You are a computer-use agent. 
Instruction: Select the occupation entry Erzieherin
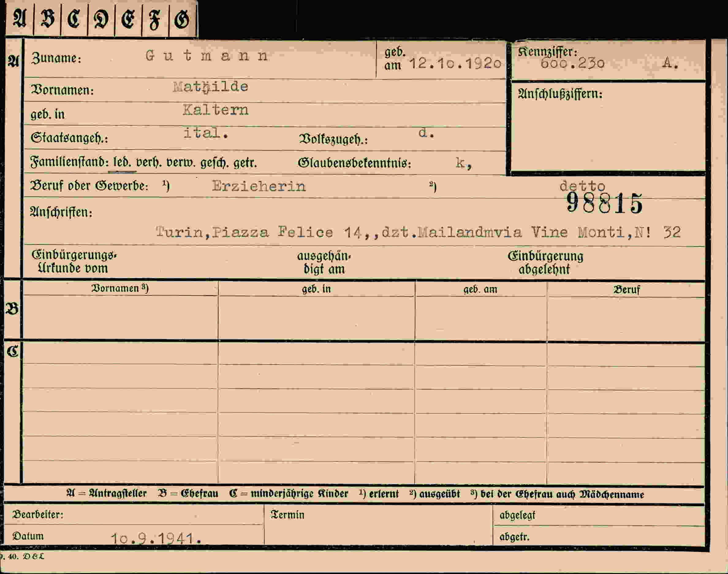pyautogui.click(x=259, y=186)
